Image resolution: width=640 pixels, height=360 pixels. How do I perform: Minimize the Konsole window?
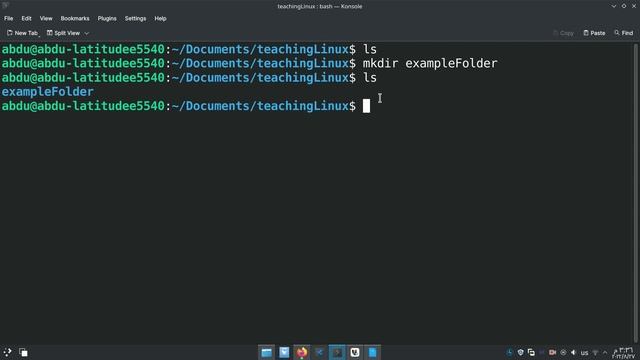(x=613, y=6)
